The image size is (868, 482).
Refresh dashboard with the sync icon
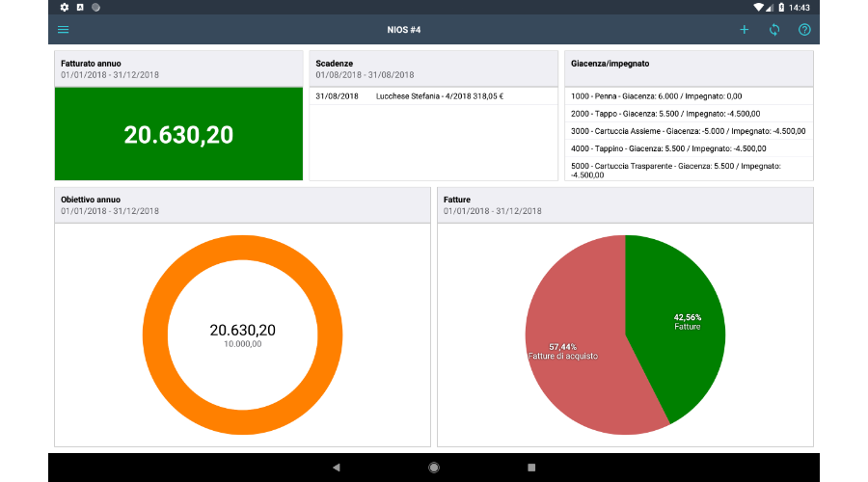pos(773,30)
